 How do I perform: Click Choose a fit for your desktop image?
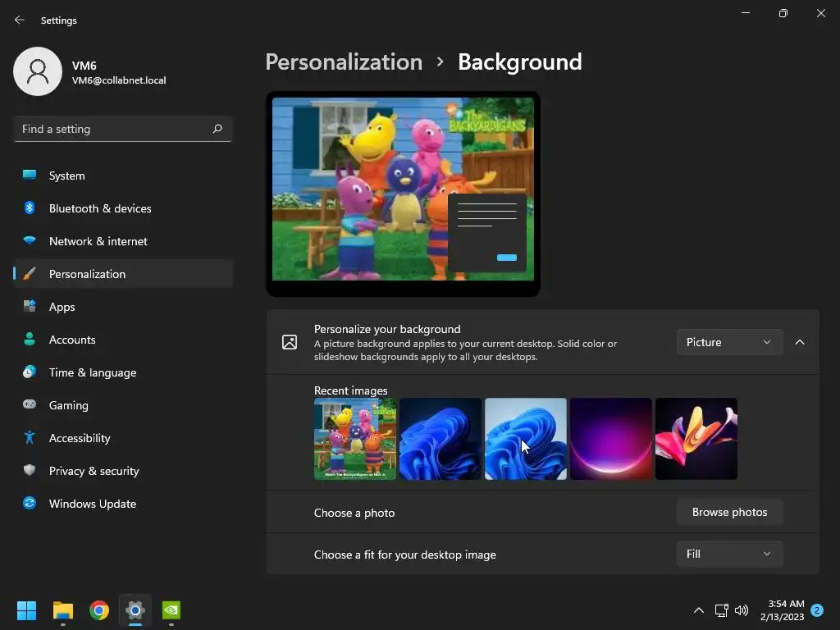tap(405, 555)
